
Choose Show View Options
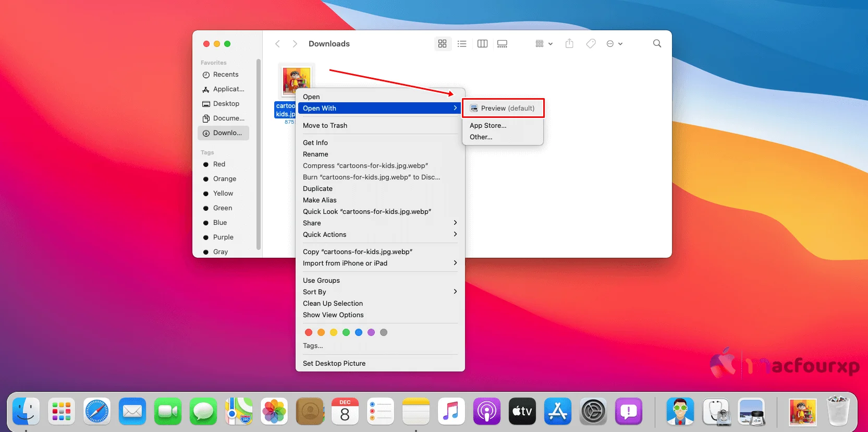pos(380,315)
